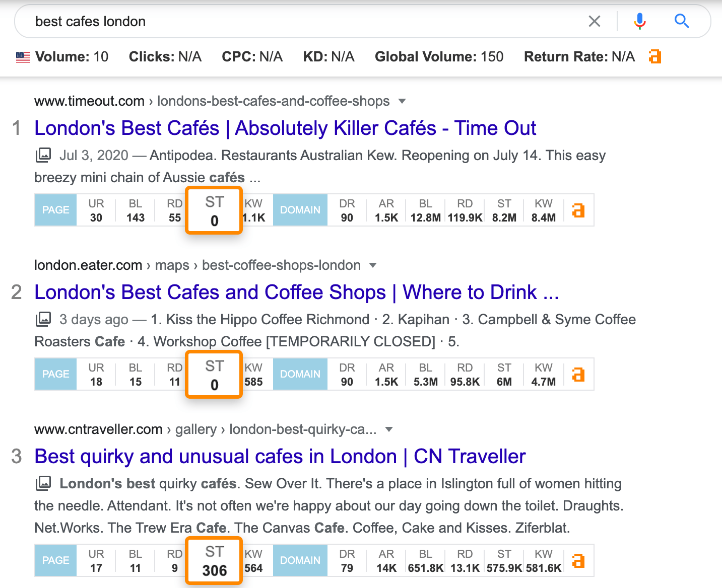
Task: Expand the dropdown arrow next to the timeout.com URL
Action: point(402,101)
